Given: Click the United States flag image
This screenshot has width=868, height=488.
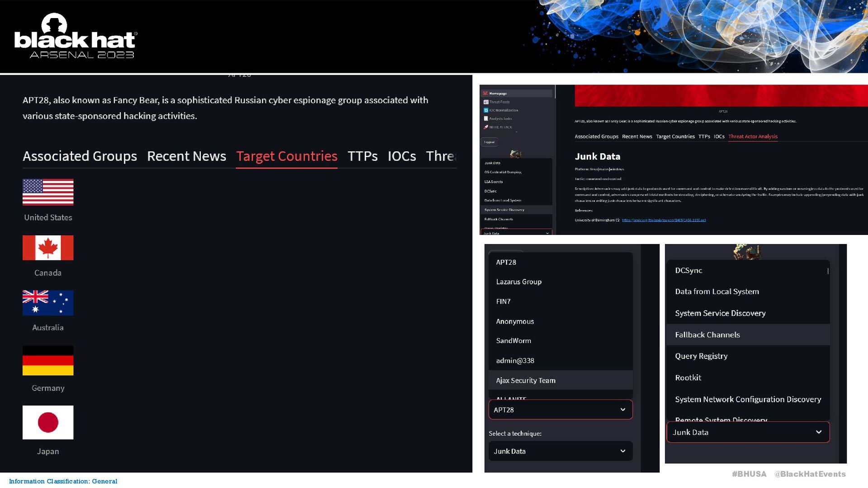Looking at the screenshot, I should (x=48, y=192).
